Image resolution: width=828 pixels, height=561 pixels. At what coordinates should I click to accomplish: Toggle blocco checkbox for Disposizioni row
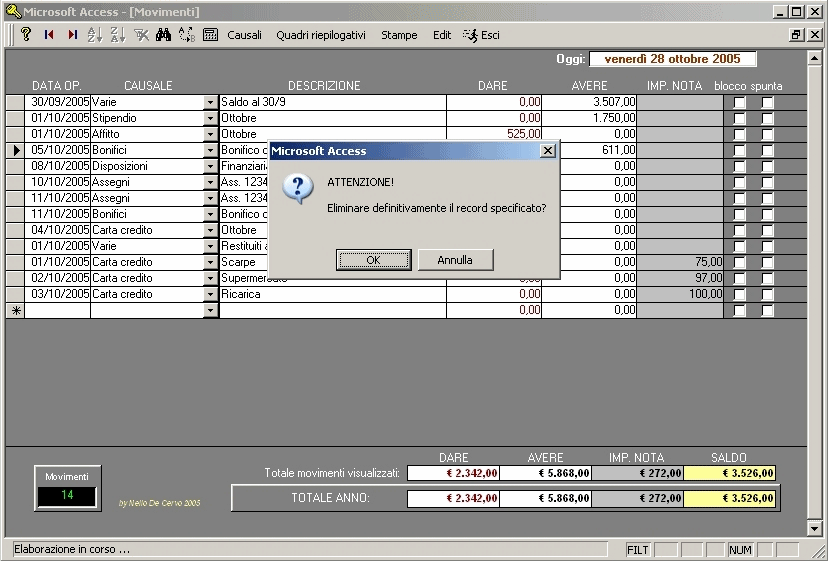(739, 166)
